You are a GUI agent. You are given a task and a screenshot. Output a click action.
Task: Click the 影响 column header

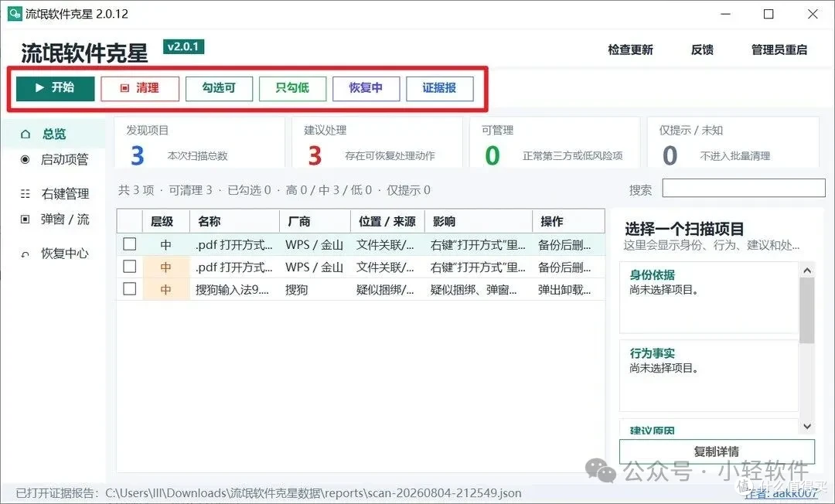[x=479, y=221]
